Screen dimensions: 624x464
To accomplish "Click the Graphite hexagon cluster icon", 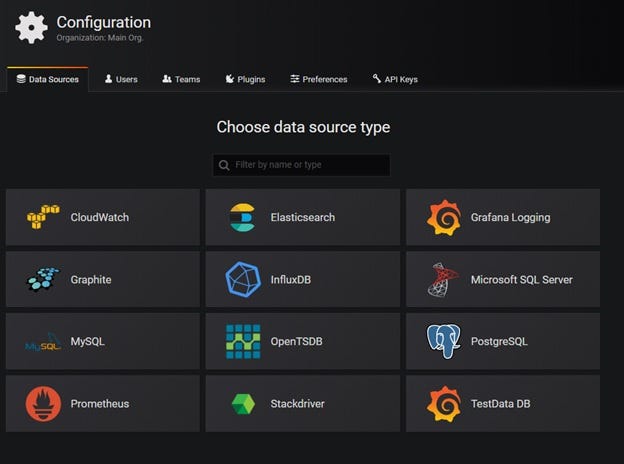I will pyautogui.click(x=43, y=279).
